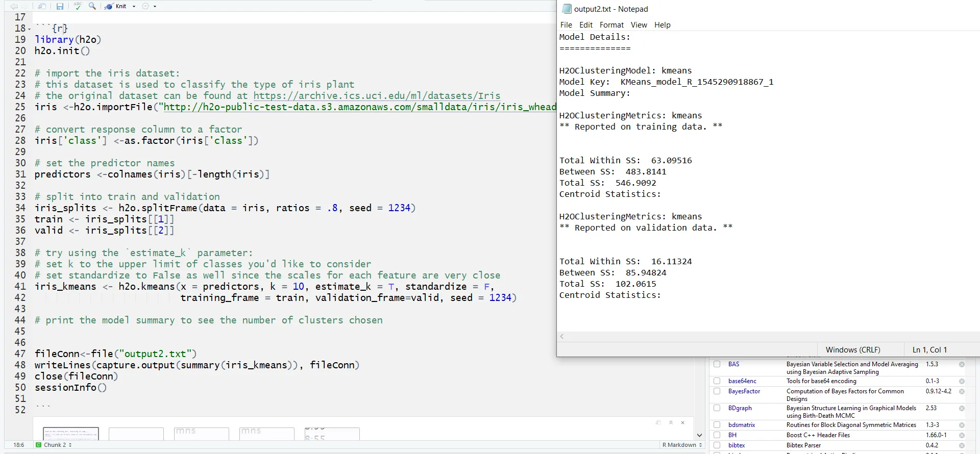Open the Knit options dropdown arrow
Image resolution: width=980 pixels, height=454 pixels.
click(134, 7)
